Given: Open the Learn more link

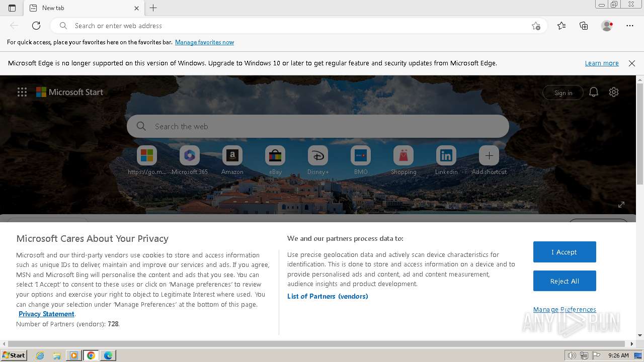Looking at the screenshot, I should pos(602,63).
